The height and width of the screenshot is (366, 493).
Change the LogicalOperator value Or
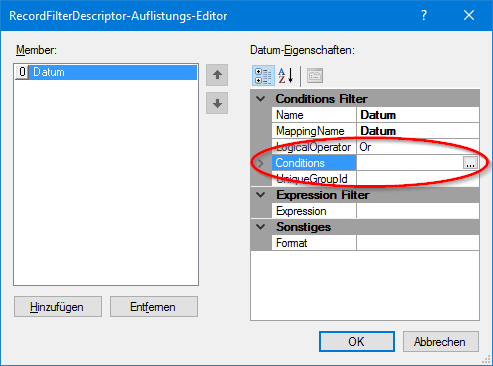click(x=418, y=147)
